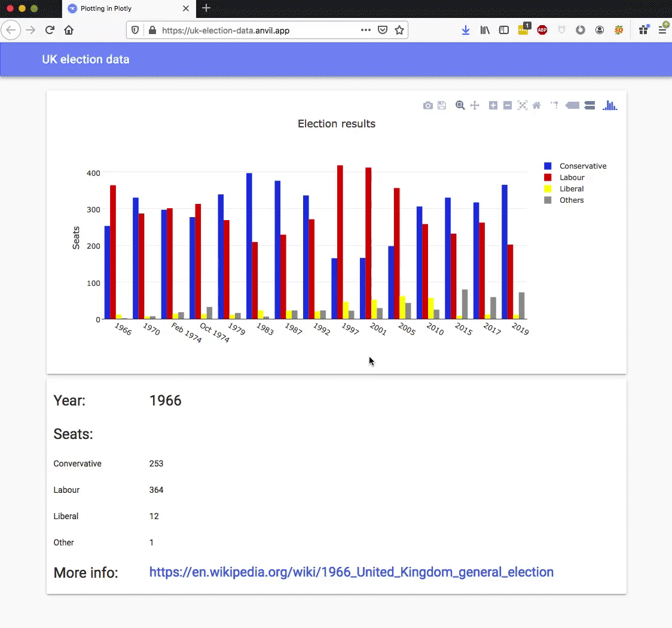Zoom out on the election results chart
Image resolution: width=672 pixels, height=628 pixels.
click(509, 105)
